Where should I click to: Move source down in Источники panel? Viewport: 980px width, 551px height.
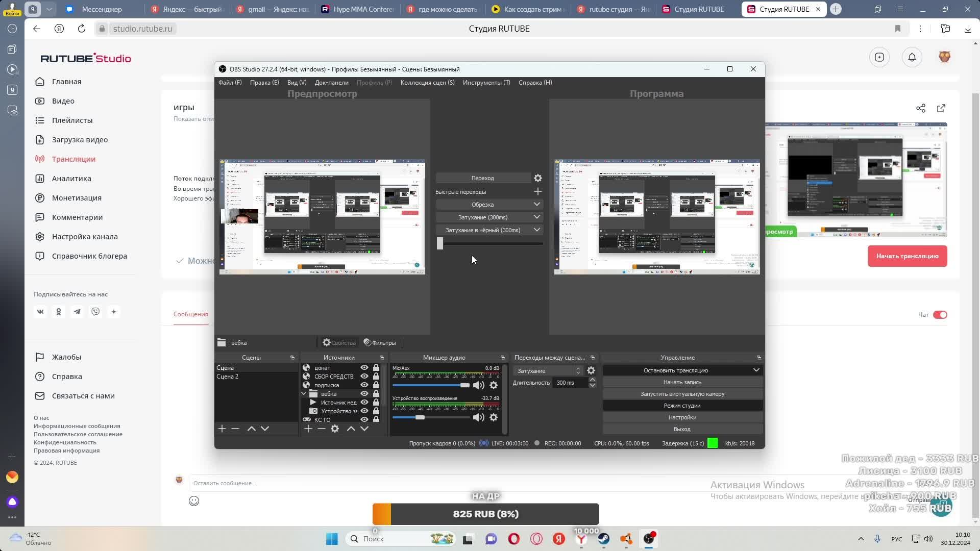pos(364,429)
